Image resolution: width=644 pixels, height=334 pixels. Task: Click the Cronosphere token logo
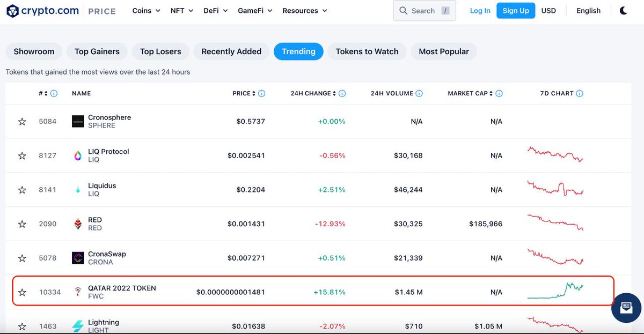point(78,121)
